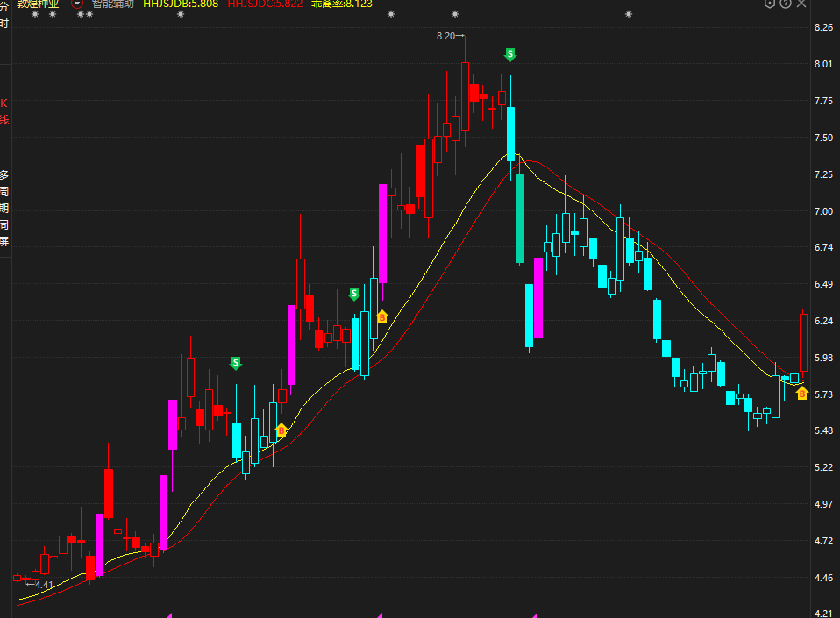
Task: Click the S sell signal near the 5.98 level
Action: [236, 363]
